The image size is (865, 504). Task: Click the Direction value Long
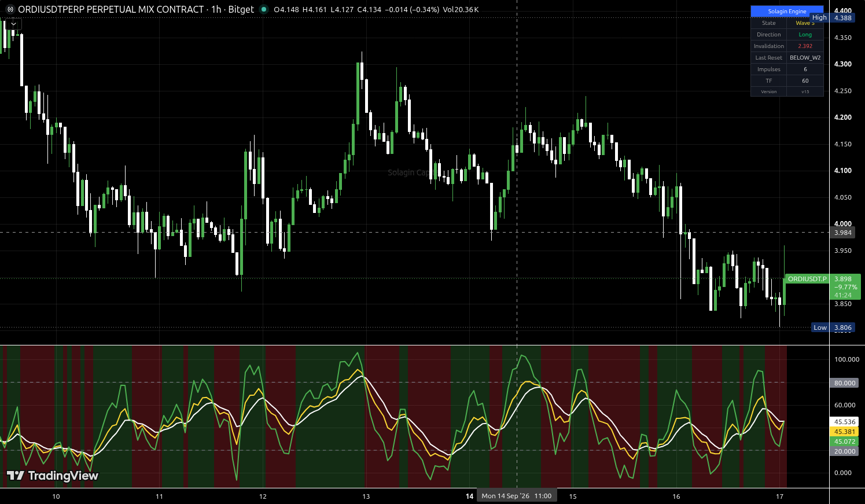click(x=805, y=35)
